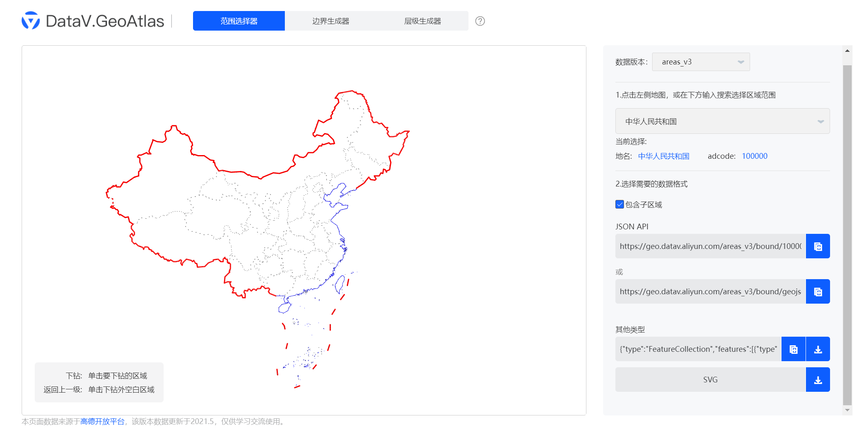Click the DataV.GeoAtlas logo

pyautogui.click(x=92, y=21)
